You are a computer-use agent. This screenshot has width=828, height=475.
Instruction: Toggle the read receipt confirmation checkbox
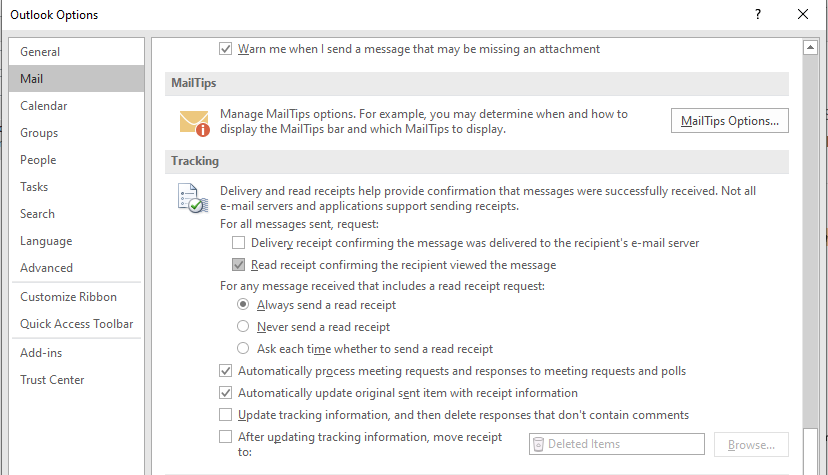[238, 265]
